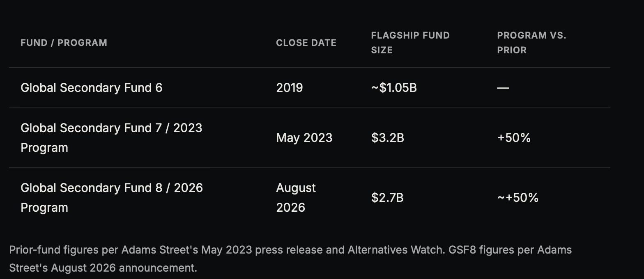Click the ~$1.05B fund size value
The width and height of the screenshot is (644, 279).
pos(394,88)
